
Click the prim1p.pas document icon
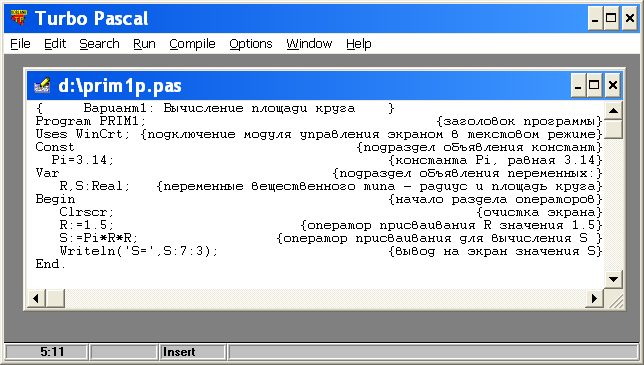click(x=42, y=85)
